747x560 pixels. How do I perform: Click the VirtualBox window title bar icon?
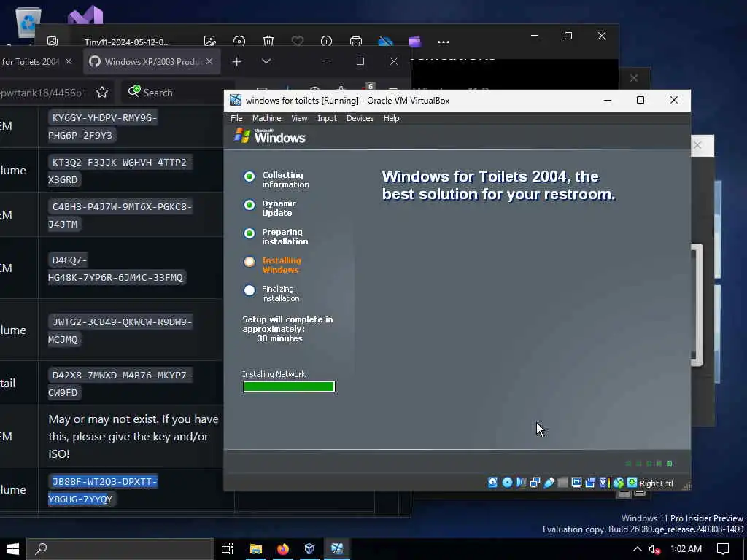[x=236, y=100]
